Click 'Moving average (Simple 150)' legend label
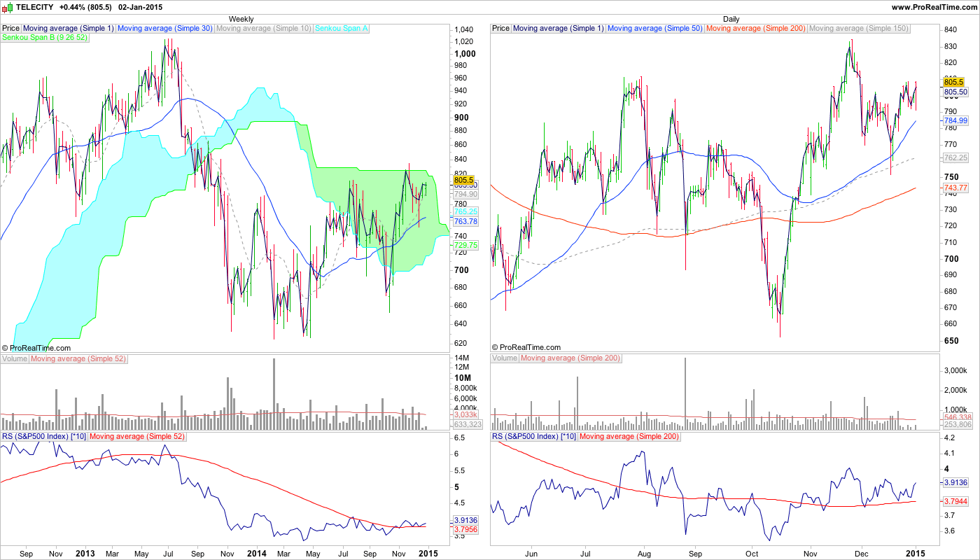980x560 pixels. (859, 29)
